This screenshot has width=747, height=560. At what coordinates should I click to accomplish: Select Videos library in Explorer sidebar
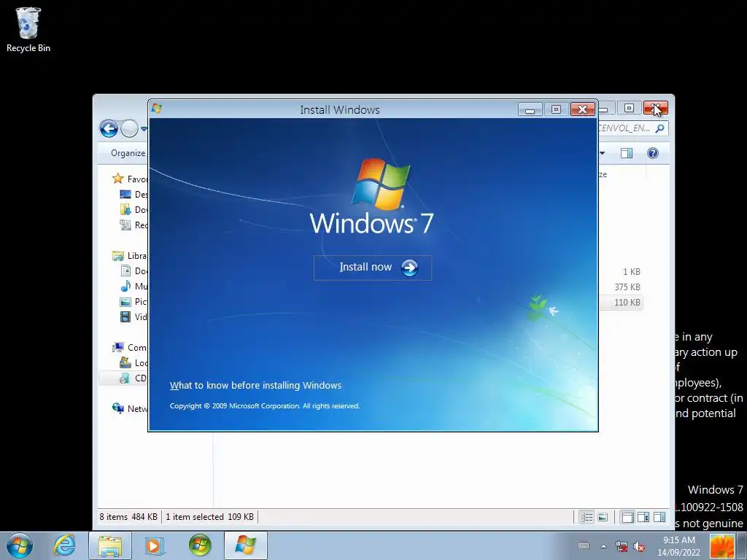(133, 316)
